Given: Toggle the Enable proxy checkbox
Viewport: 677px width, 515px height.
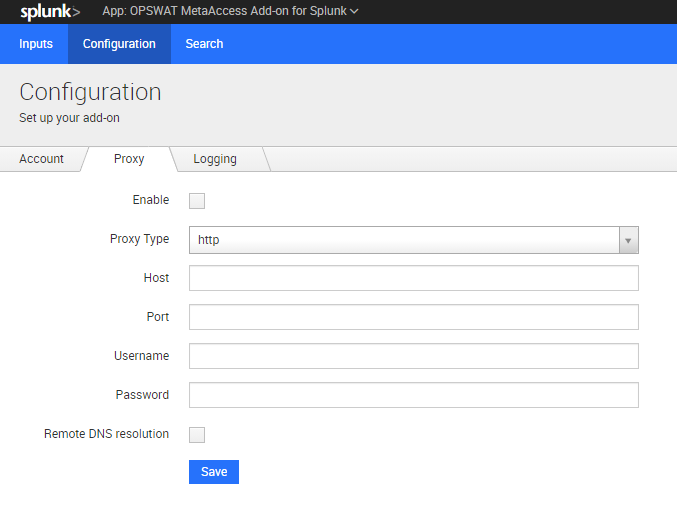Looking at the screenshot, I should click(x=197, y=201).
